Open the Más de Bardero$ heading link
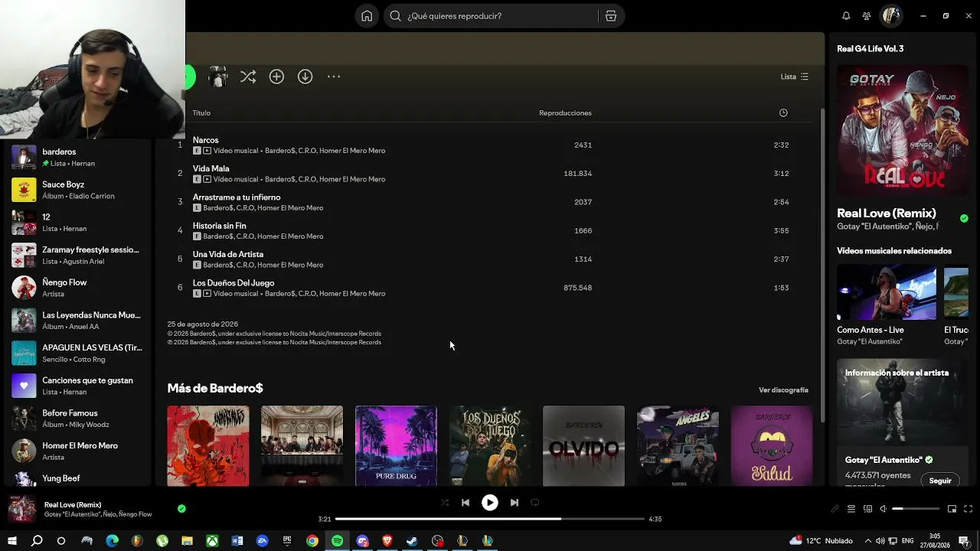Image resolution: width=980 pixels, height=551 pixels. pyautogui.click(x=215, y=388)
